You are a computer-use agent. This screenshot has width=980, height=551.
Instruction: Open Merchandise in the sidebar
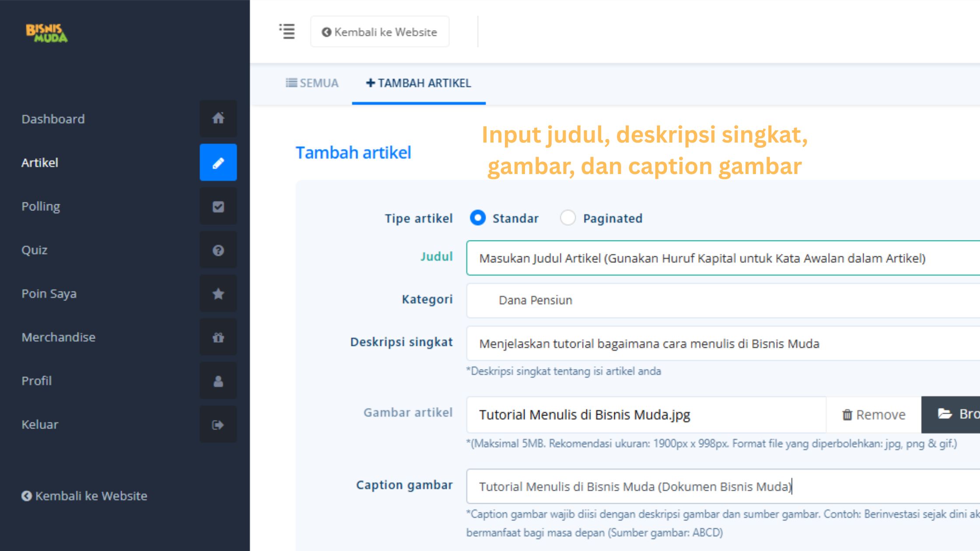[x=58, y=337]
